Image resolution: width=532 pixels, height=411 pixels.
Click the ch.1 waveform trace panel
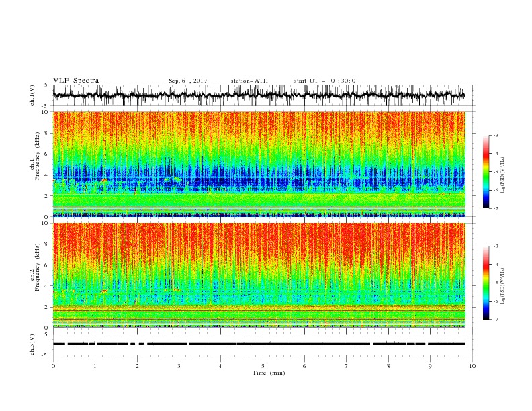pyautogui.click(x=263, y=95)
